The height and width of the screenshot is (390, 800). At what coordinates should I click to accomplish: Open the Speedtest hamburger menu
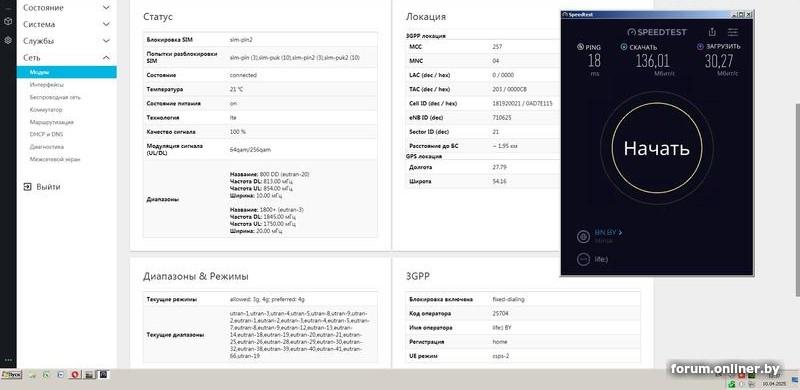click(x=733, y=32)
